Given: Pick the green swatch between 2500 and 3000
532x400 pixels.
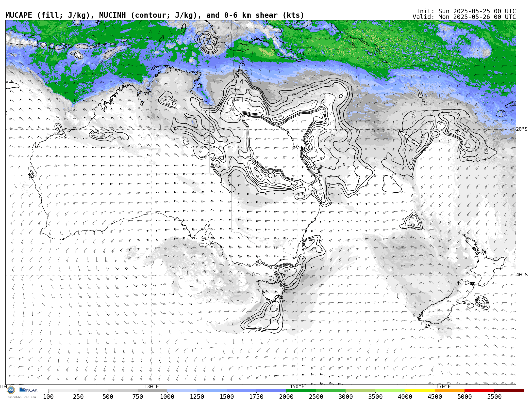Looking at the screenshot, I should coord(331,391).
